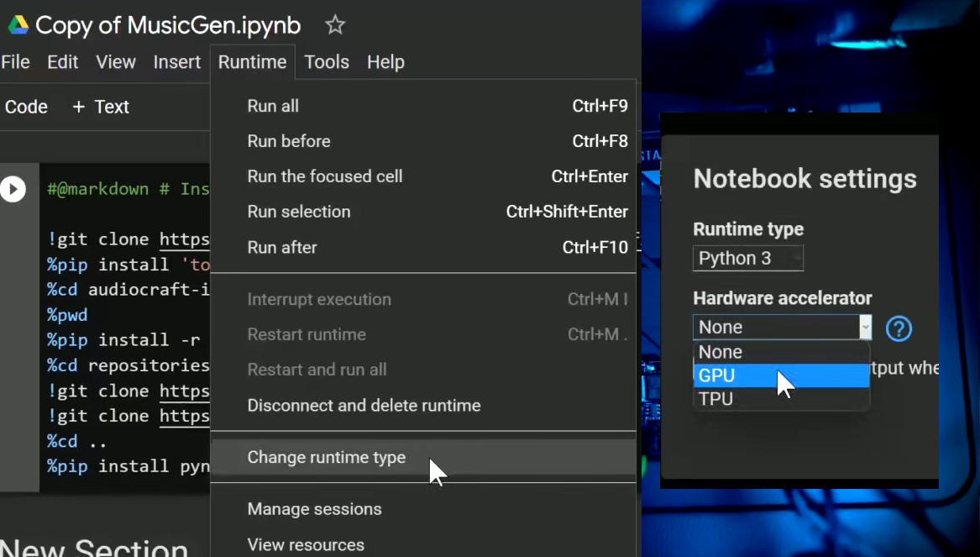Click the #@markdown comment line

click(x=128, y=189)
